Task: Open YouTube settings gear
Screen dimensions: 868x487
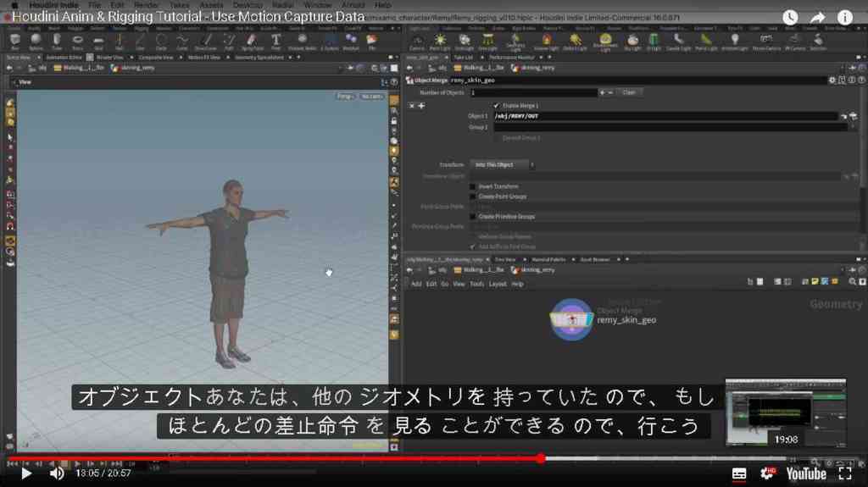Action: pos(767,473)
